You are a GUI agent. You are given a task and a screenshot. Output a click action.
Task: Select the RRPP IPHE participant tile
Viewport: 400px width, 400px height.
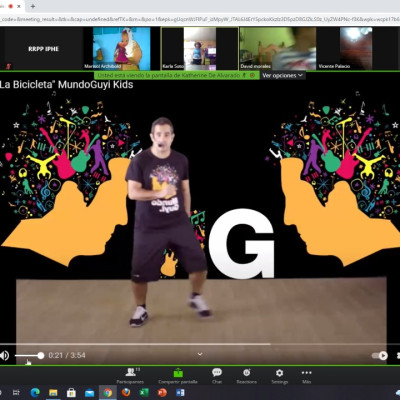[43, 49]
